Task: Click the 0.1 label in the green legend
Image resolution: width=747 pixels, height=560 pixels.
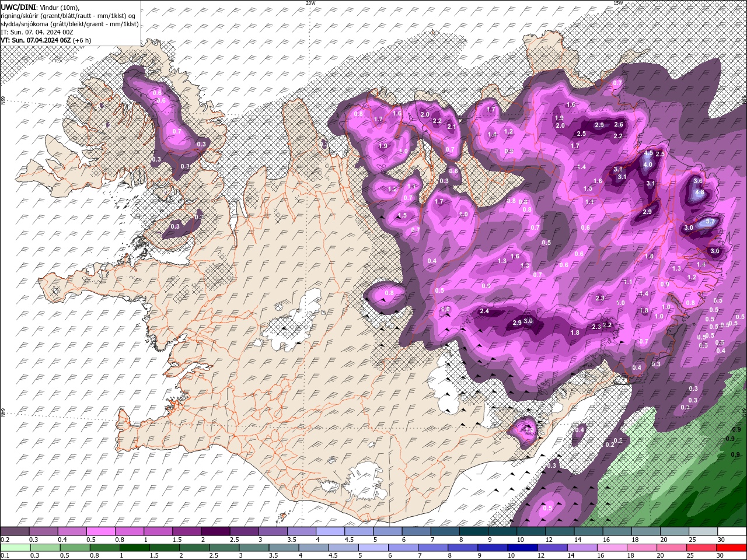Action: (5, 556)
